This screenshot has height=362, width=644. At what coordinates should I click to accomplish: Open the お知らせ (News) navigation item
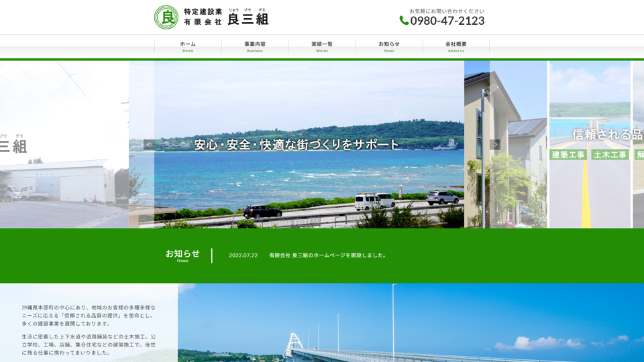[x=389, y=46]
